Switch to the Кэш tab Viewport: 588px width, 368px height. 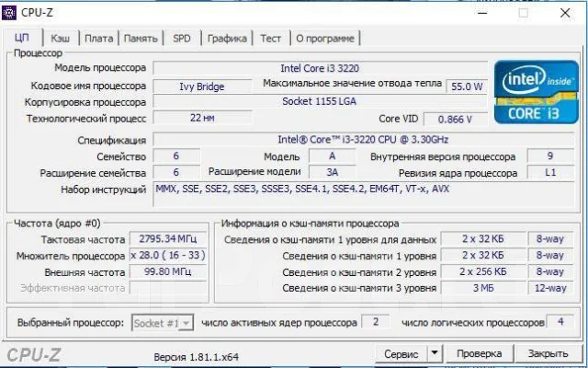(61, 39)
